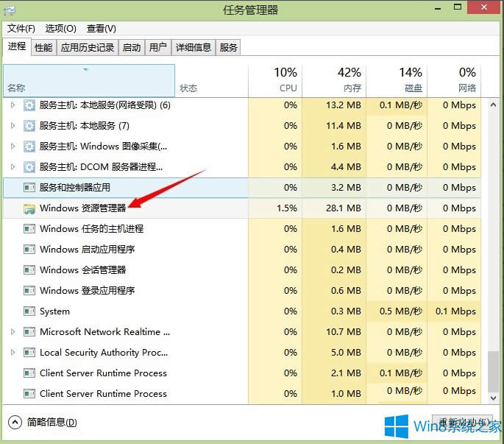This screenshot has width=504, height=444.
Task: Expand the 服务主机: Windows 图像采集 group
Action: 13,147
